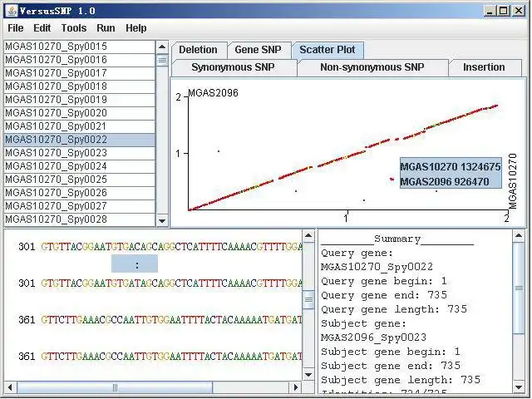Select gene MGAS10270_Spy0015 in the list
Screen dimensions: 532x399
[80, 47]
